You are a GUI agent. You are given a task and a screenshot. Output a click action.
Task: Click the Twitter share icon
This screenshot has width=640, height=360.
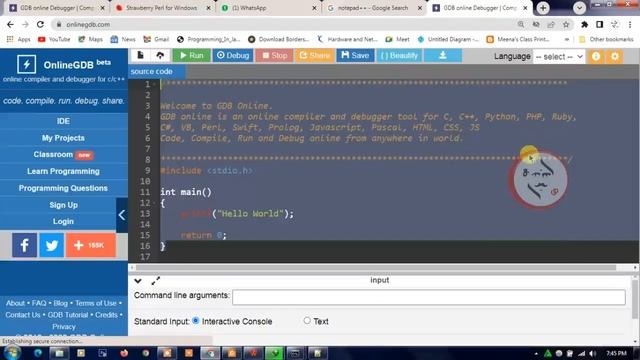51,245
